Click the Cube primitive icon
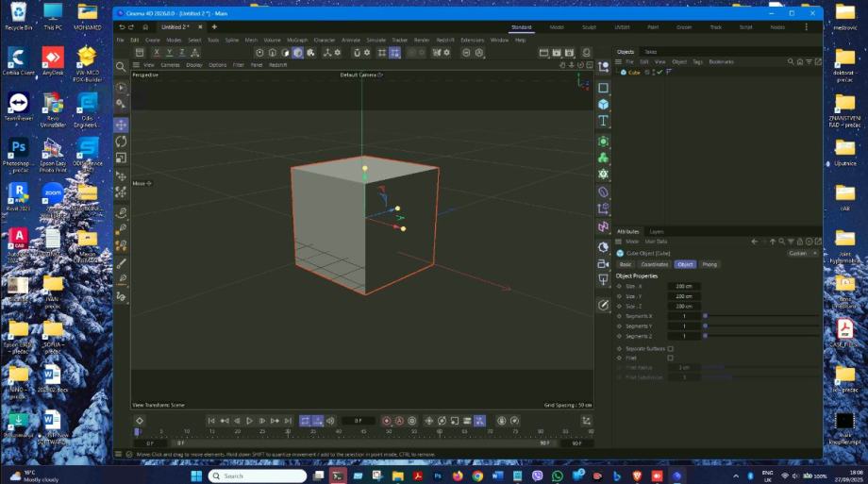The height and width of the screenshot is (484, 868). click(604, 104)
